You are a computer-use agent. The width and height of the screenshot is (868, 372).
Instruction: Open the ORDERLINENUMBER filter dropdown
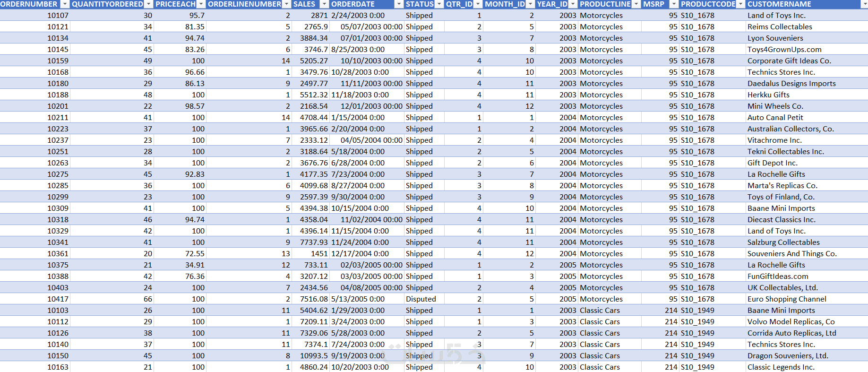pyautogui.click(x=287, y=4)
